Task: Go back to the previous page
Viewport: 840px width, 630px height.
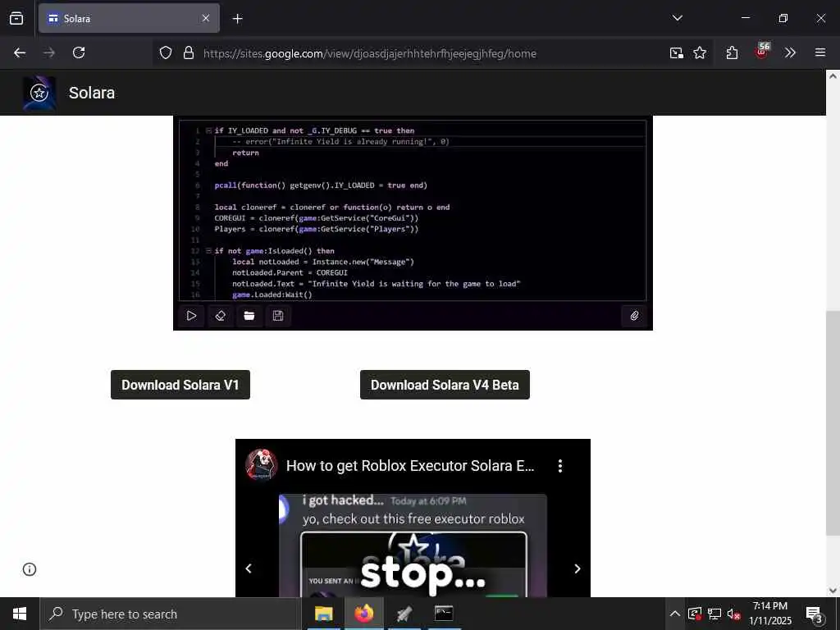Action: click(x=20, y=52)
